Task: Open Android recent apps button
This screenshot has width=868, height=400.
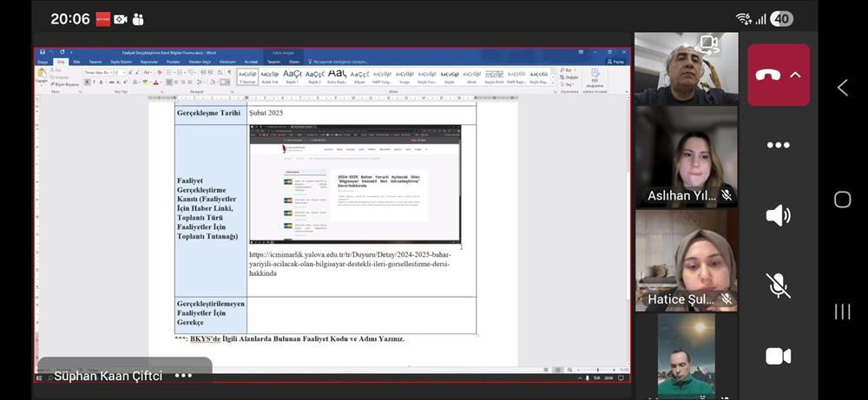Action: tap(842, 311)
